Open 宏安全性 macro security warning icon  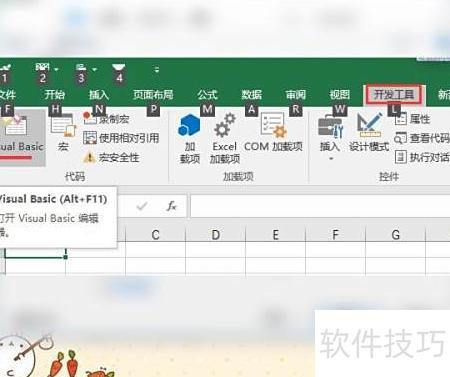click(x=89, y=157)
